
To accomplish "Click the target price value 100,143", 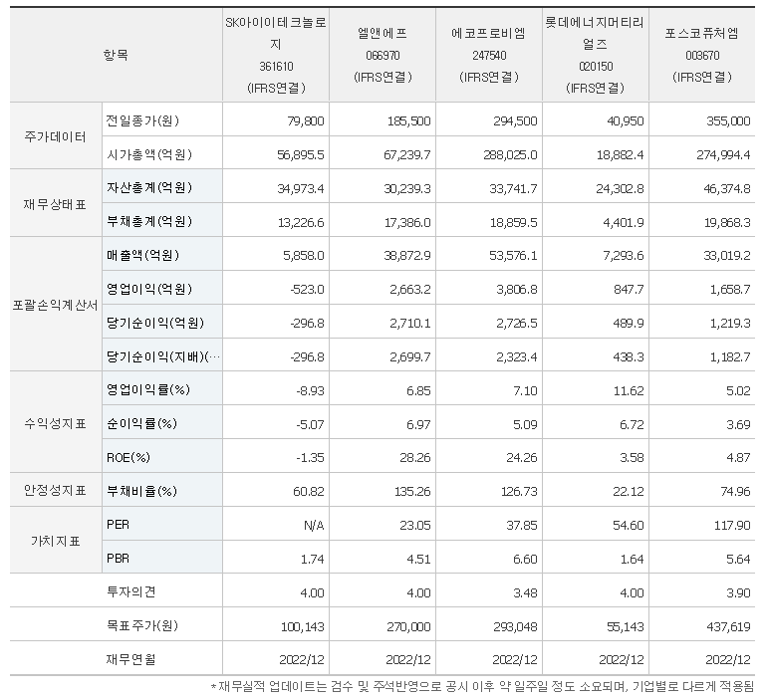I will pos(303,626).
